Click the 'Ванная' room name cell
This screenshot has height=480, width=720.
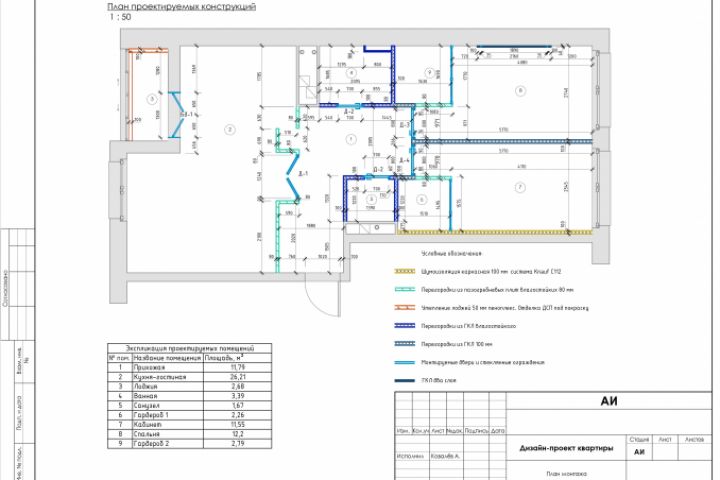(146, 396)
